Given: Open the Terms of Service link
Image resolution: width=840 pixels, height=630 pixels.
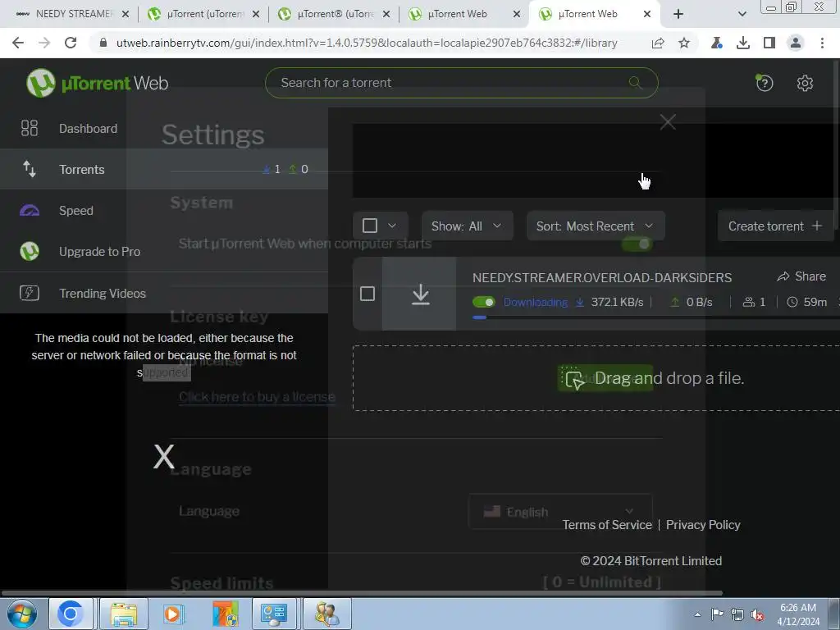Looking at the screenshot, I should coord(607,525).
